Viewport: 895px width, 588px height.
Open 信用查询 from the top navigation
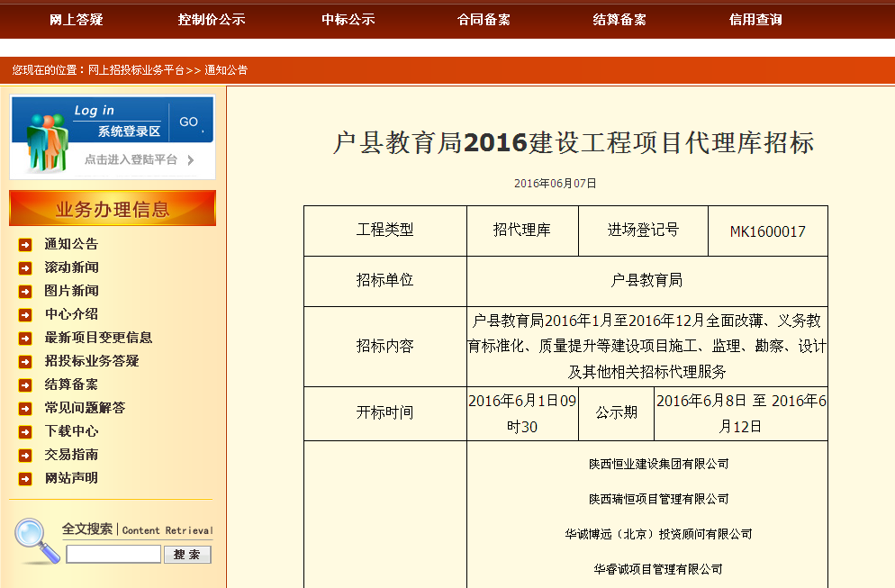(755, 19)
